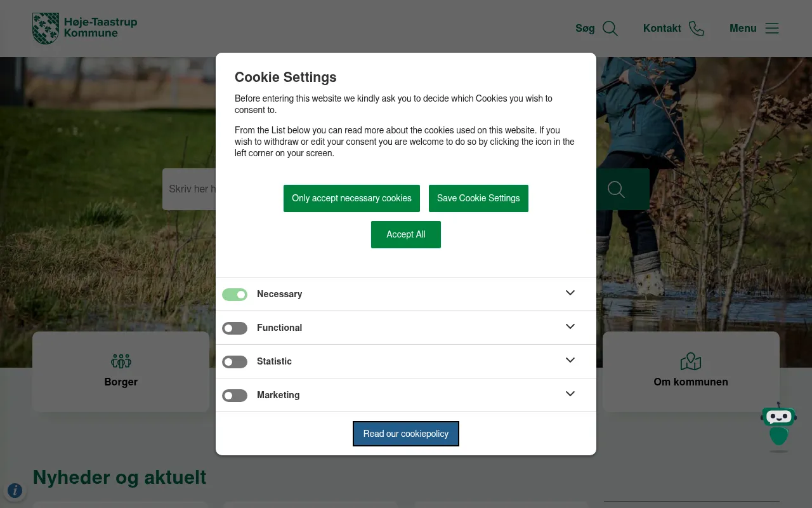
Task: Enable the Marketing cookies switch
Action: (x=235, y=396)
